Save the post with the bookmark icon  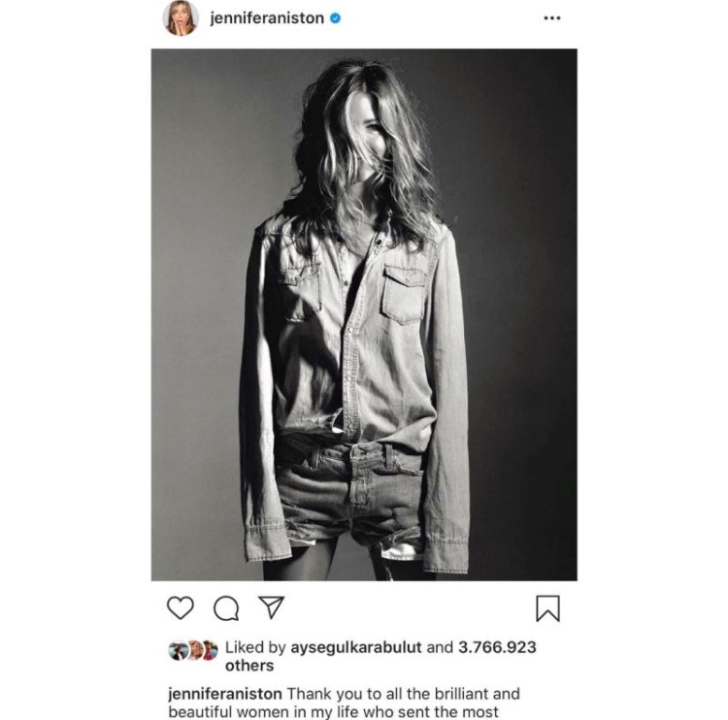click(x=547, y=608)
